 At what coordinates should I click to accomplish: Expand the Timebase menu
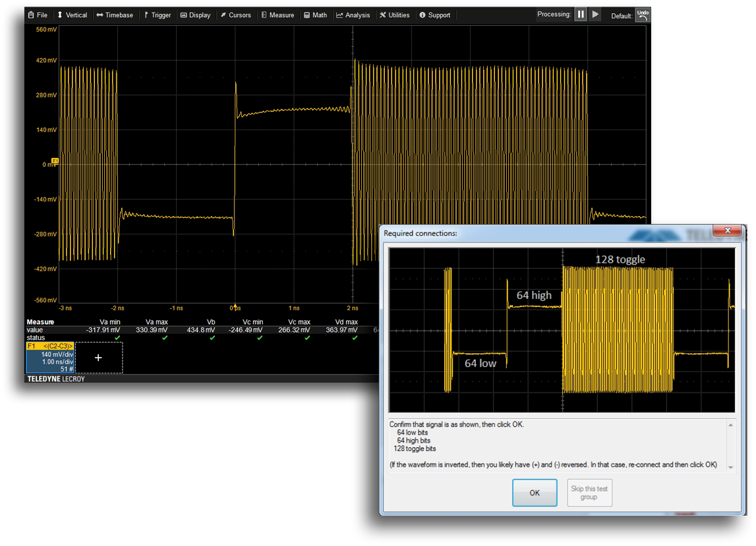(x=114, y=15)
